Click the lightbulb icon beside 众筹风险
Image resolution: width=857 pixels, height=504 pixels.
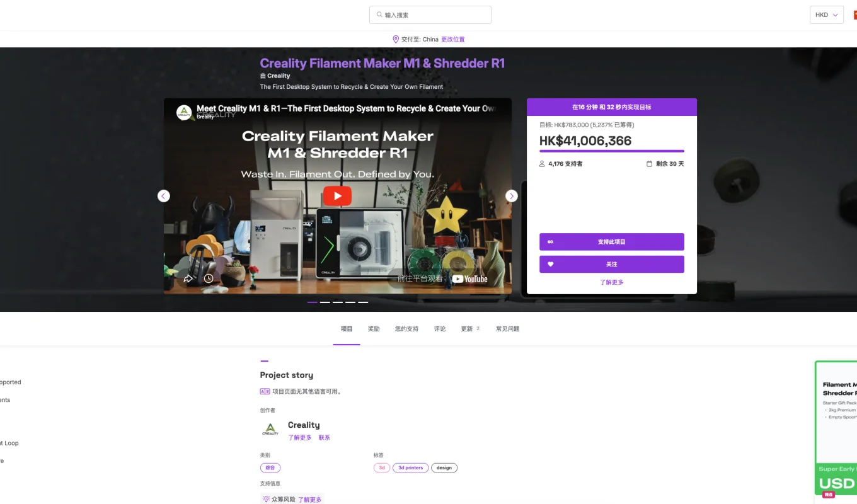tap(265, 499)
